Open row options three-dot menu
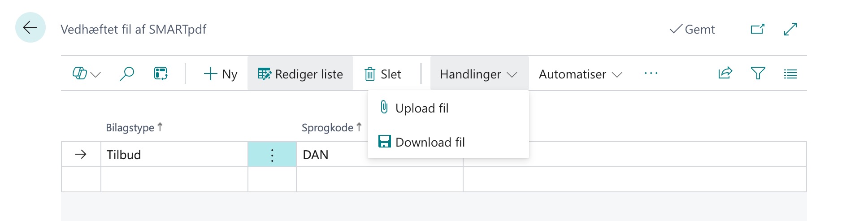Screen dimensions: 868x221 point(272,155)
